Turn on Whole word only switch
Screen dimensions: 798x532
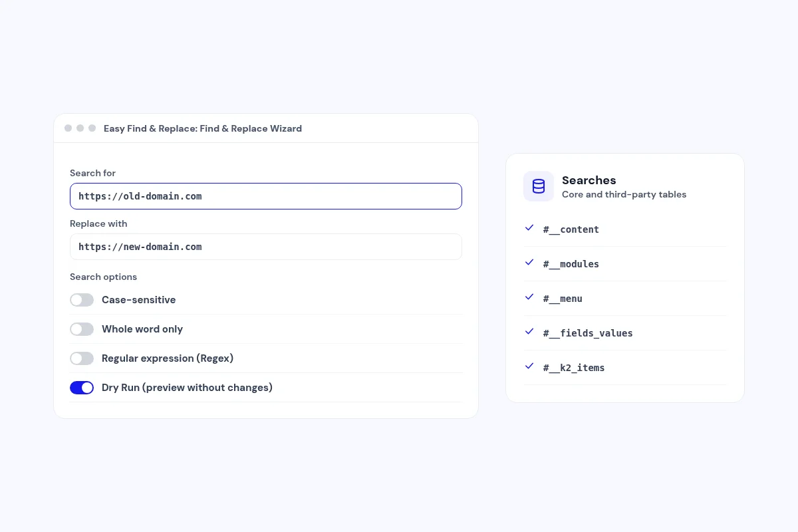(82, 329)
